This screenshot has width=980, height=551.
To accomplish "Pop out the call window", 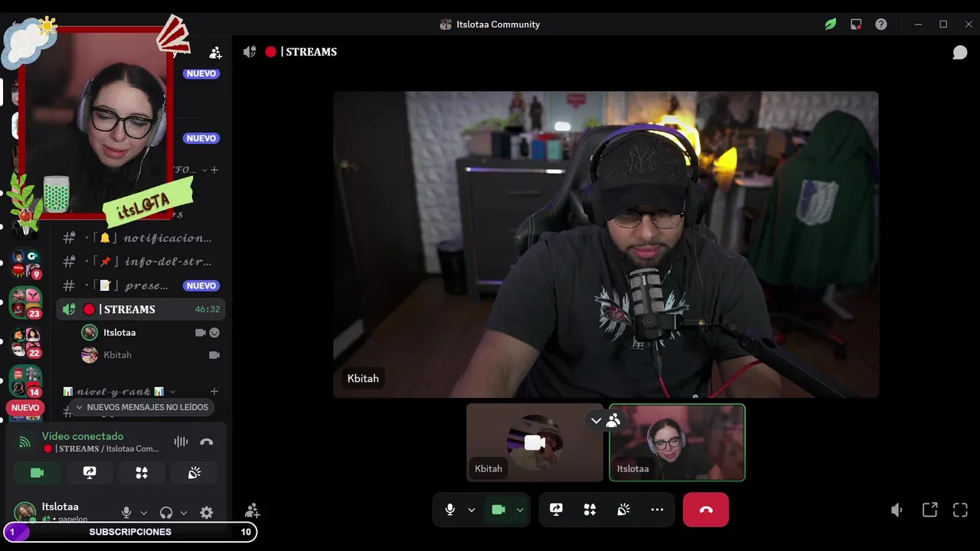I will 929,510.
